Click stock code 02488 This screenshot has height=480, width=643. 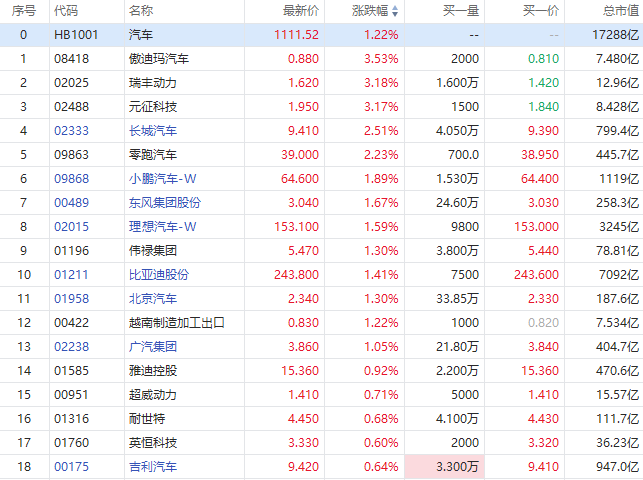(71, 107)
